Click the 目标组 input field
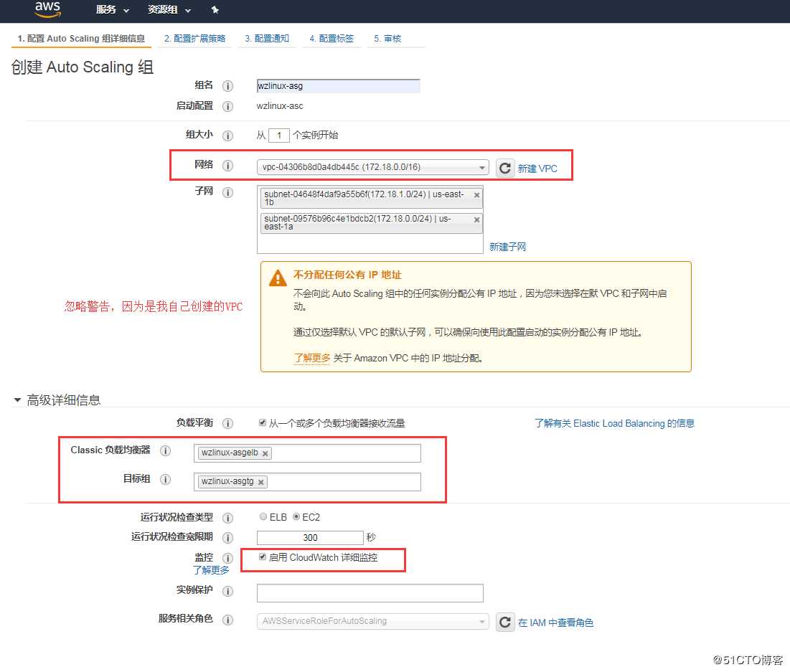 [307, 482]
